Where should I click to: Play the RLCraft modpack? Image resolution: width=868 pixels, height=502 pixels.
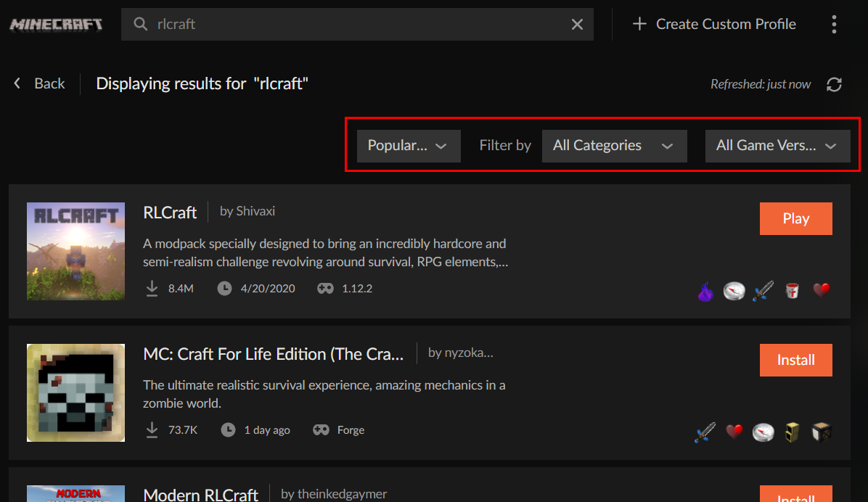[795, 218]
